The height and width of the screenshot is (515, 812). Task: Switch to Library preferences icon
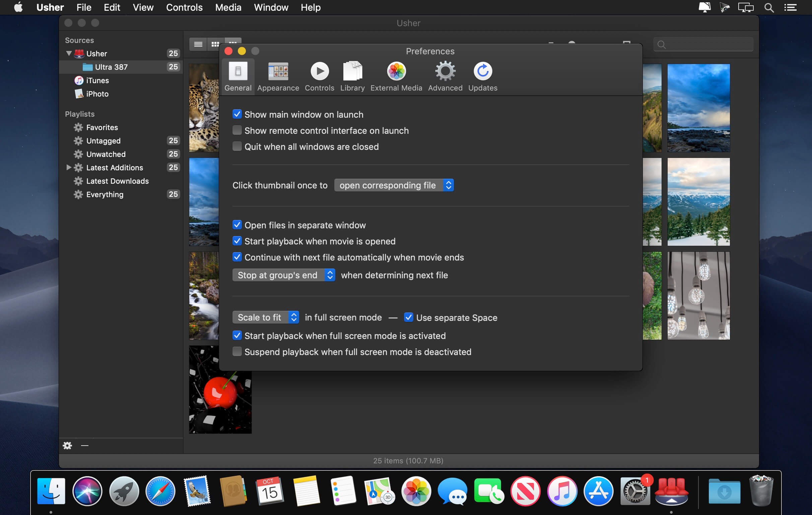352,76
